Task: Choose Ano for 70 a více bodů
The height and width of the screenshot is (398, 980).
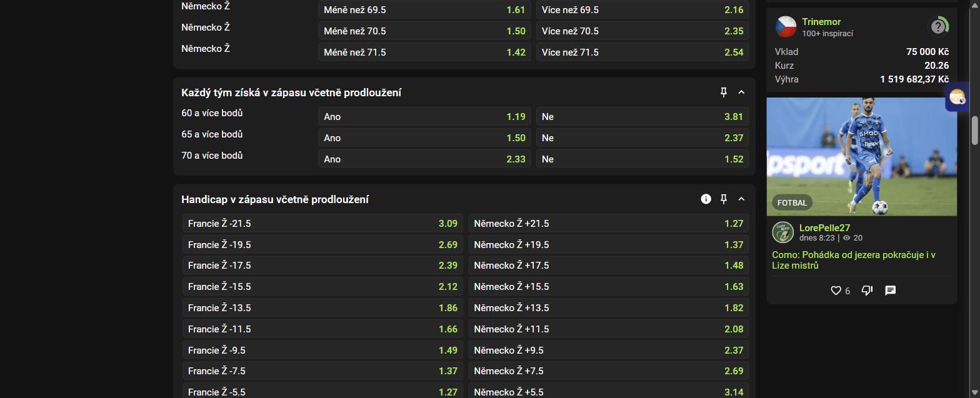Action: pyautogui.click(x=424, y=159)
